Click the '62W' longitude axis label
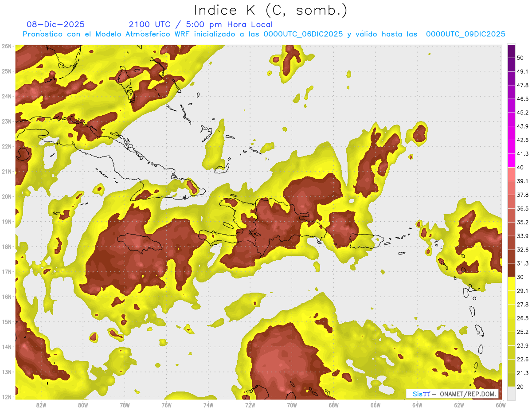532x411 pixels. tap(459, 405)
